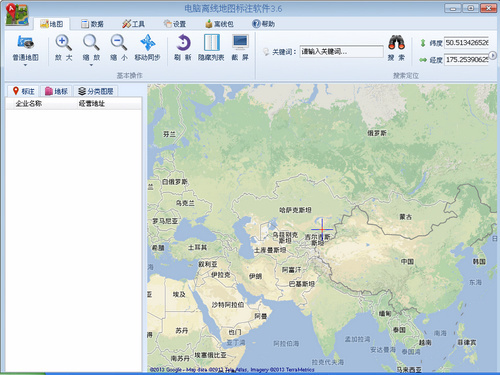Click the 放大 zoom in magnifier
Viewport: 500px width, 375px height.
63,43
